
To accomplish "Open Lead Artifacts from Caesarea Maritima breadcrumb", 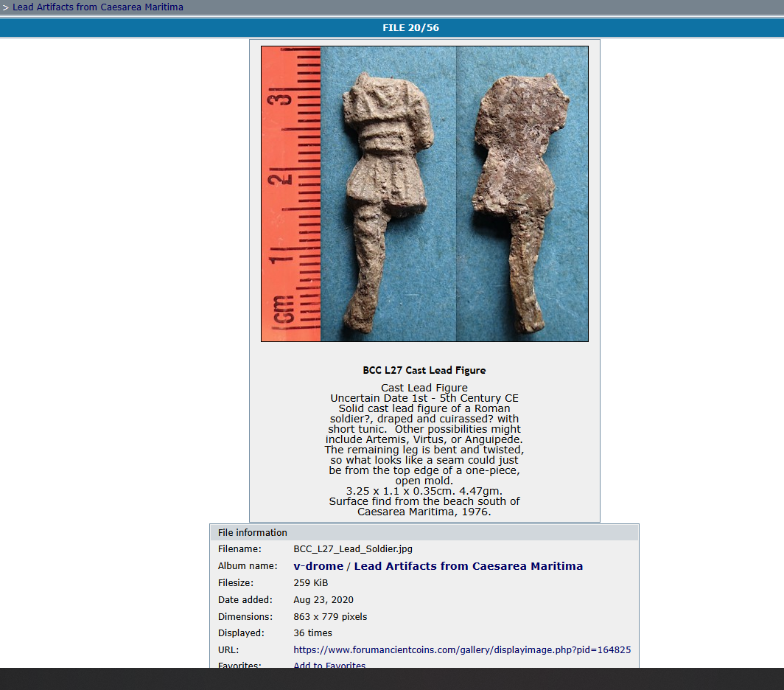I will (97, 7).
